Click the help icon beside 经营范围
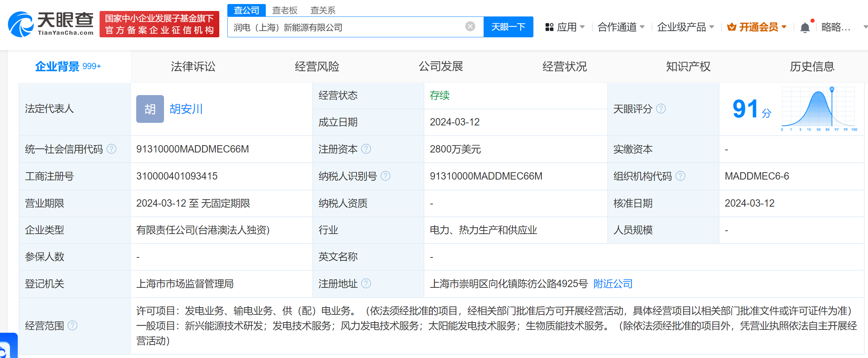Viewport: 868px width, 358px height. pyautogui.click(x=72, y=325)
